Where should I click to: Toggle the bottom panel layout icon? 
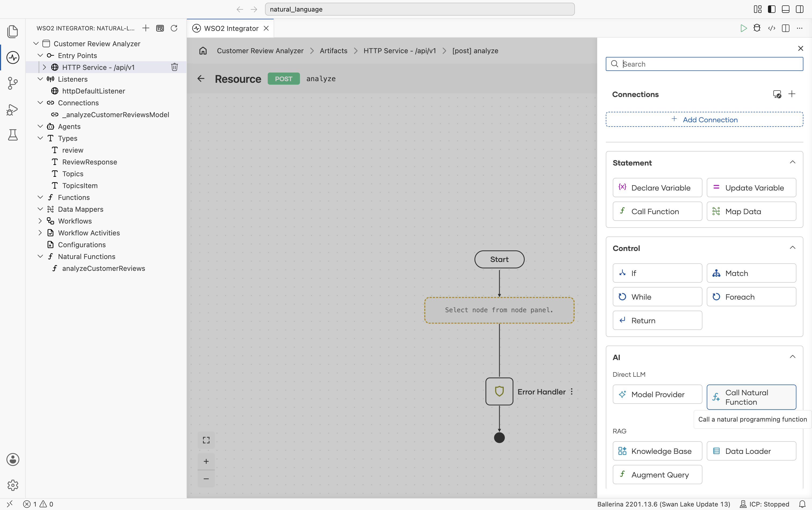click(x=786, y=9)
